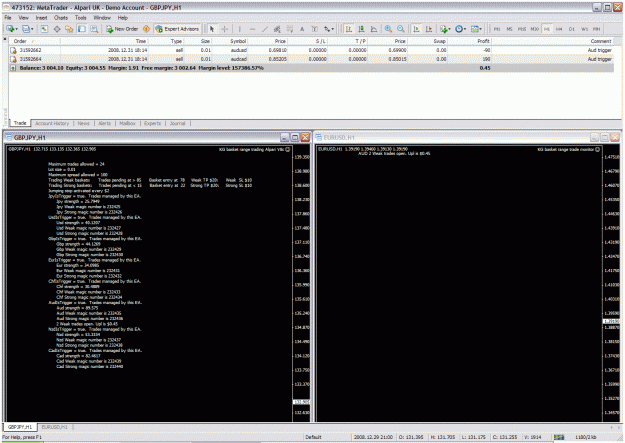Open the Mailbox tab
Viewport: 625px width, 443px height.
pyautogui.click(x=127, y=123)
